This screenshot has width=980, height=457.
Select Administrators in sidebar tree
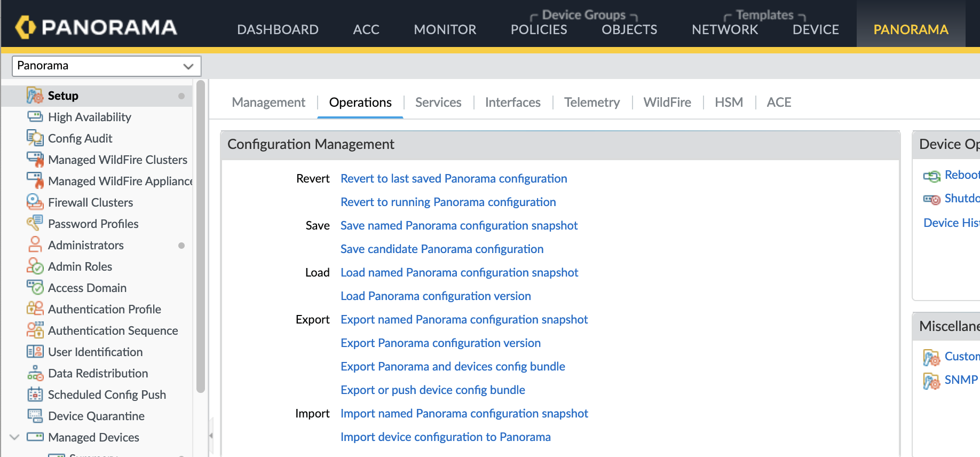pyautogui.click(x=85, y=245)
